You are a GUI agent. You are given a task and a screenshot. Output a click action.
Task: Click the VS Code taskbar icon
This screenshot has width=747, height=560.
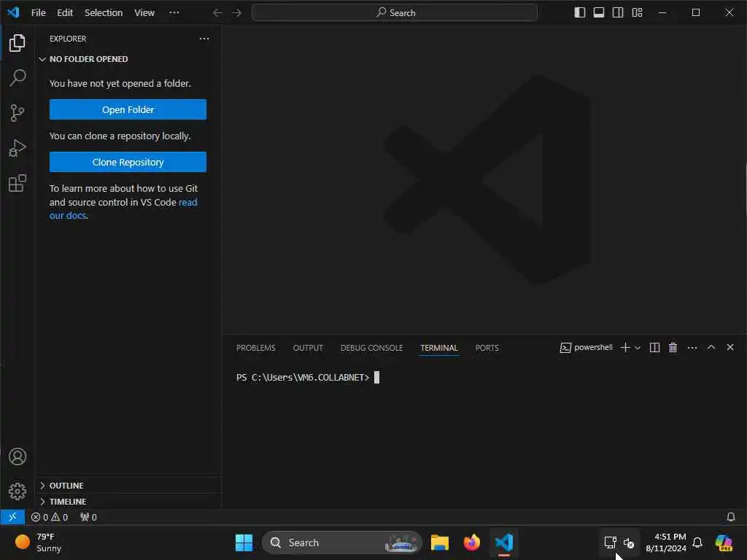[504, 542]
